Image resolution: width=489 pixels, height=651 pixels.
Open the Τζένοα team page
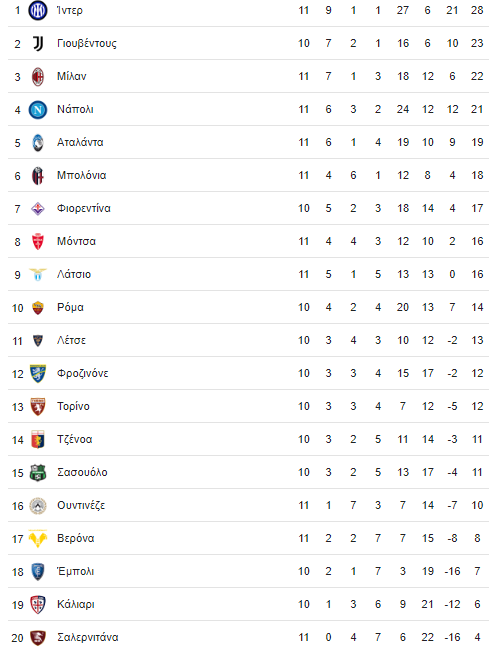click(x=74, y=439)
